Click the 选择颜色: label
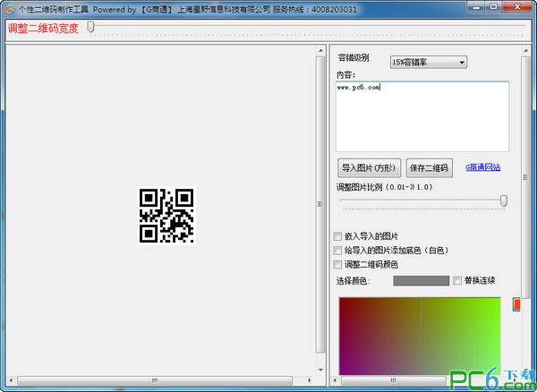This screenshot has height=392, width=537. pyautogui.click(x=354, y=281)
